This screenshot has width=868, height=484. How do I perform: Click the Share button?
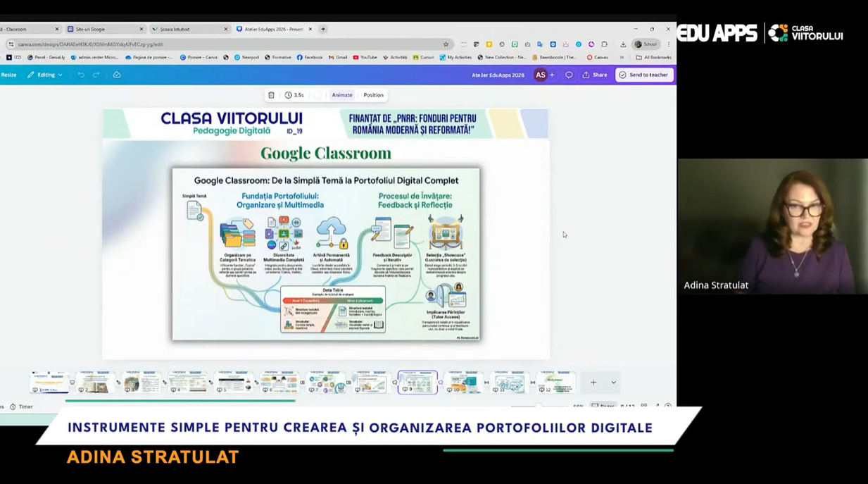click(x=595, y=75)
